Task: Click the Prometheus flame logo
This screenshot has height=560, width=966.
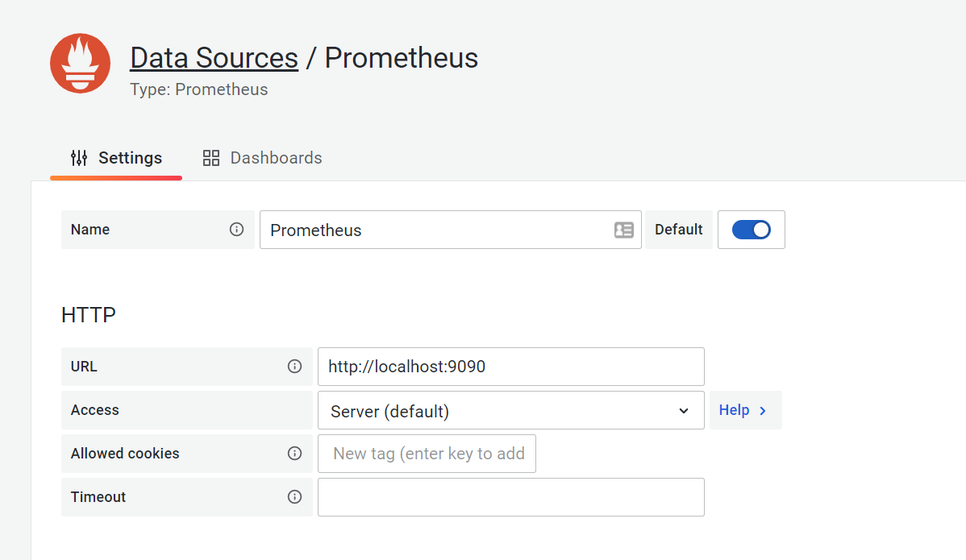Action: point(80,64)
